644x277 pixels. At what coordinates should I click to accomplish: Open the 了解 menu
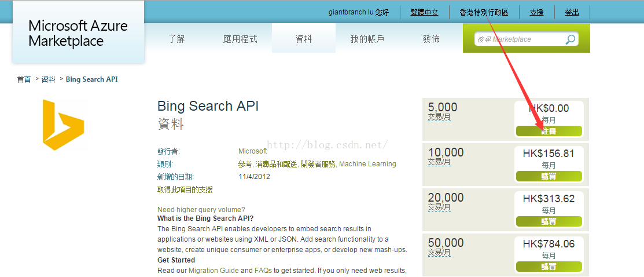tap(176, 39)
